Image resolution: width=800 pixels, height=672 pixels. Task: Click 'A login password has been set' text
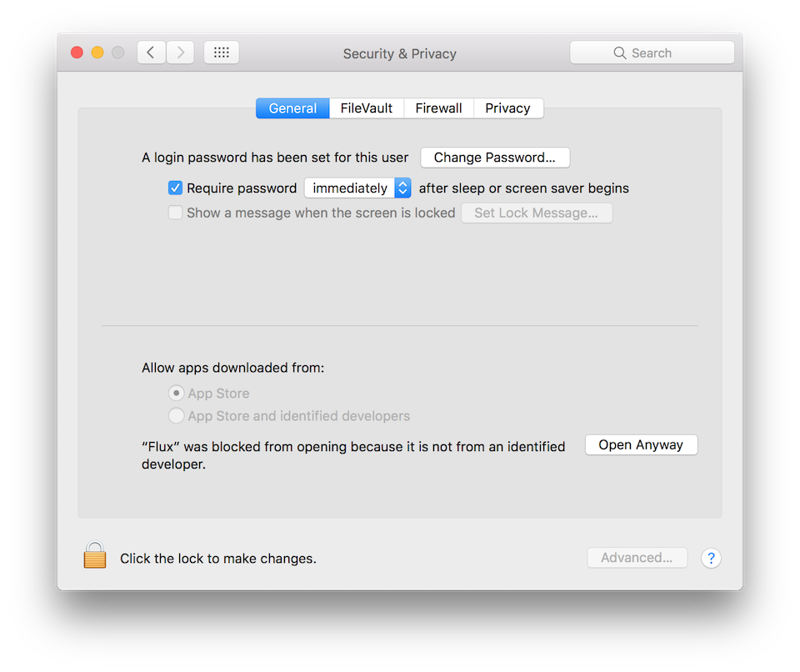[275, 158]
